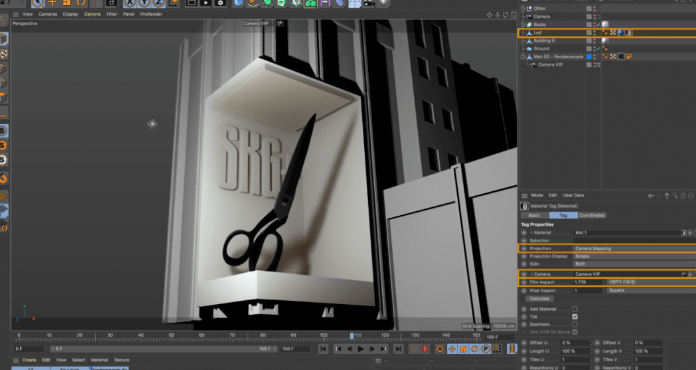
Task: Open the attribute manager Mode menu
Action: (x=537, y=195)
